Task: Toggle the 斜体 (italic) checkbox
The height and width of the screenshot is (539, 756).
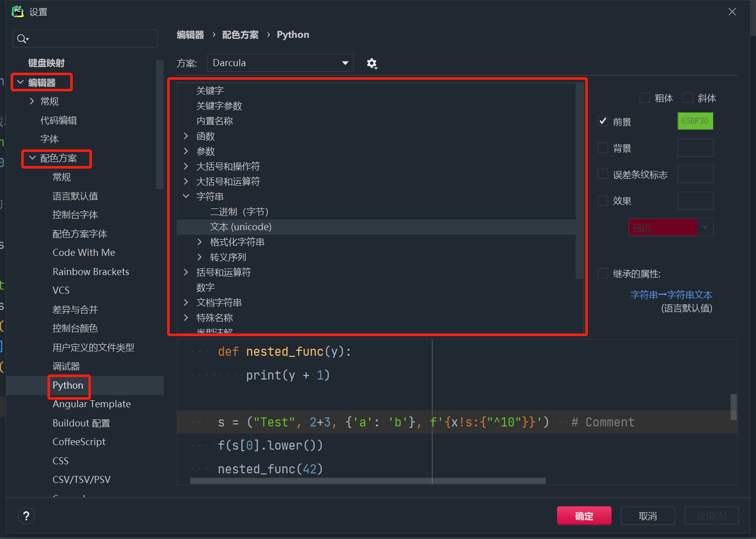Action: [688, 98]
